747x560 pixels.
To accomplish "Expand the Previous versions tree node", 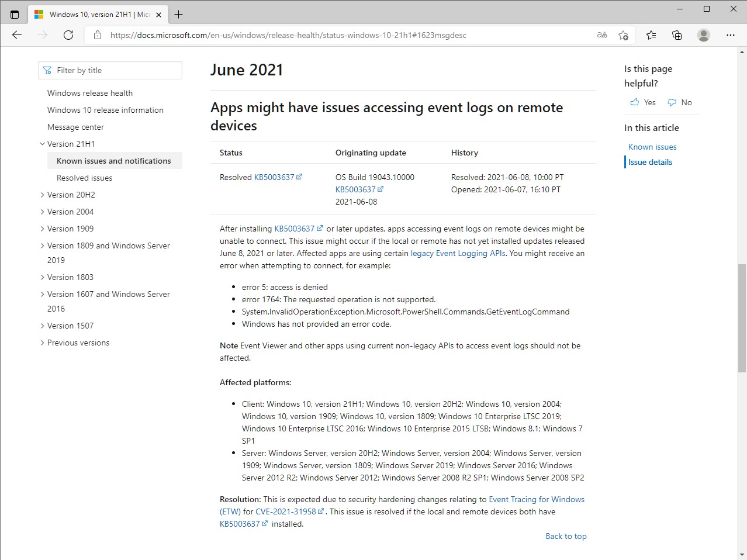I will point(42,343).
